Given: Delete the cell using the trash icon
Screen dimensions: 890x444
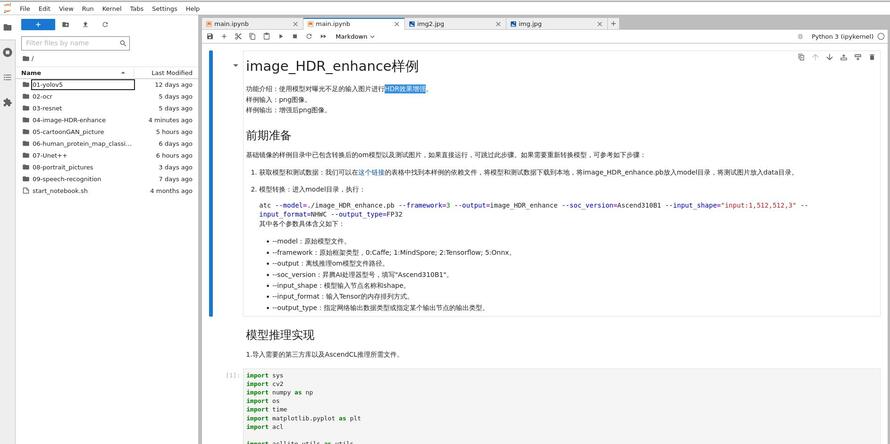Looking at the screenshot, I should click(872, 57).
